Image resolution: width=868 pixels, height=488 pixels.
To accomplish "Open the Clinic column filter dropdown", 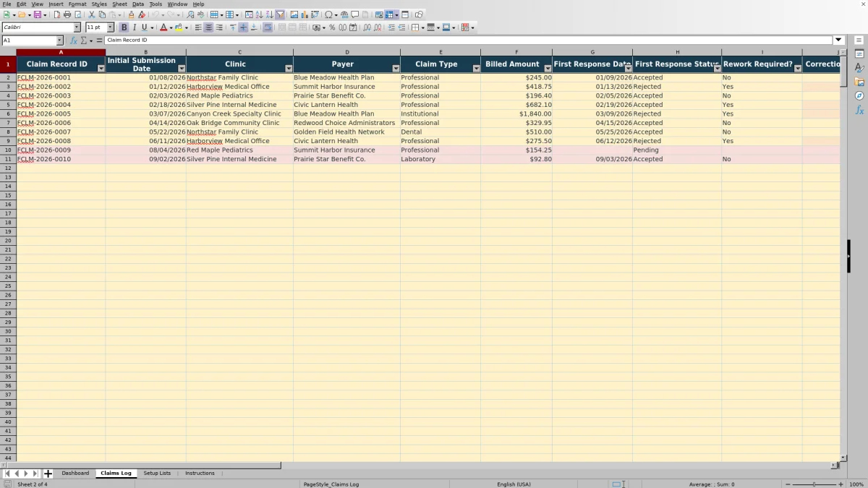I will click(289, 68).
